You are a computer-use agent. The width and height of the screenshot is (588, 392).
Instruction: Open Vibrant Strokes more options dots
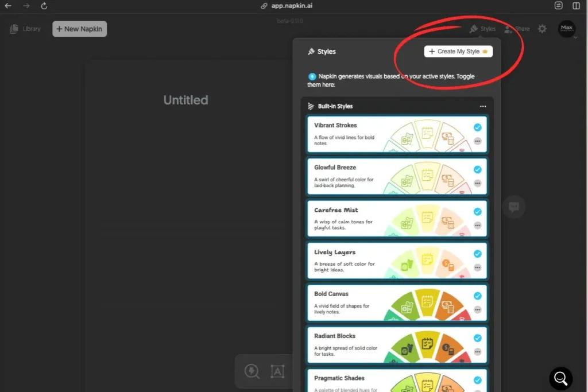tap(477, 141)
